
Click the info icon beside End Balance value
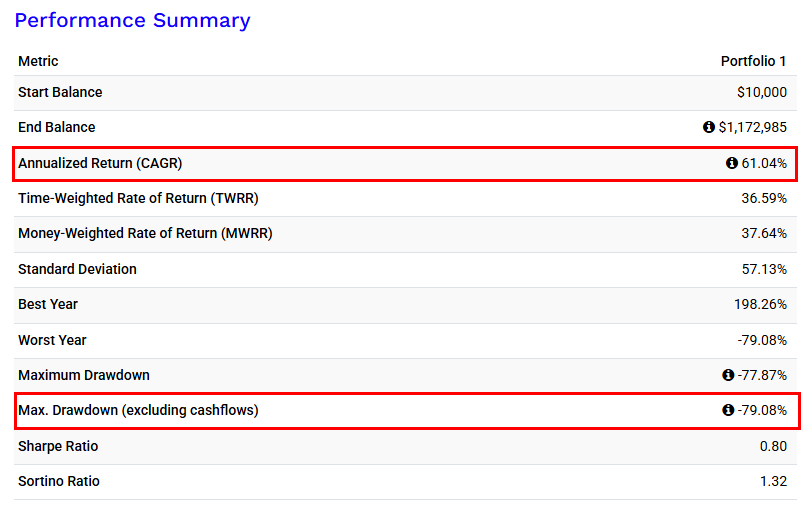pyautogui.click(x=709, y=128)
